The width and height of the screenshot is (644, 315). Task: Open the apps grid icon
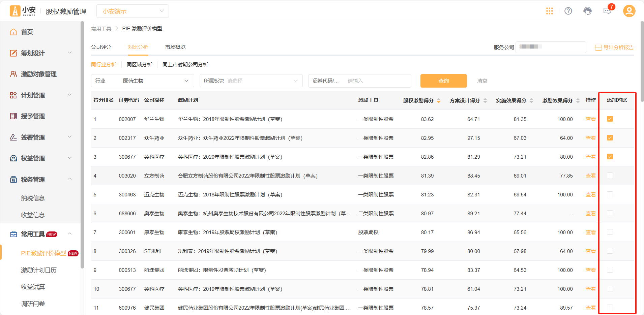pyautogui.click(x=550, y=11)
